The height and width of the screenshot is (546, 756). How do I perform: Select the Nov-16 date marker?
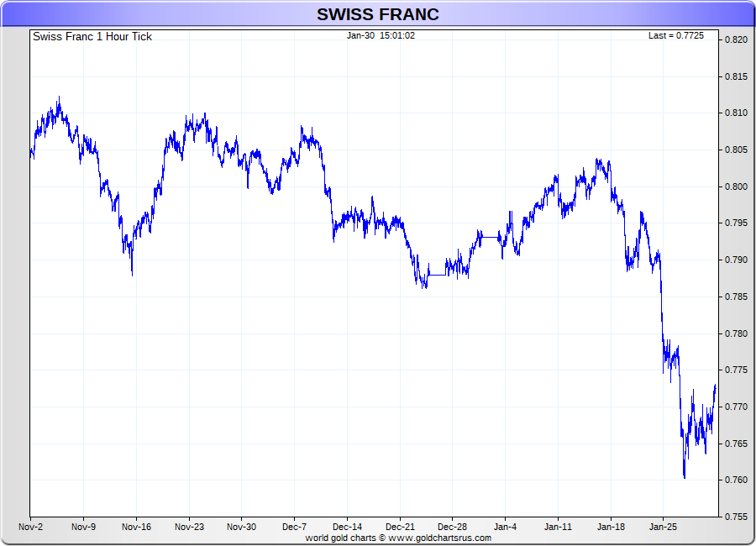tap(136, 528)
